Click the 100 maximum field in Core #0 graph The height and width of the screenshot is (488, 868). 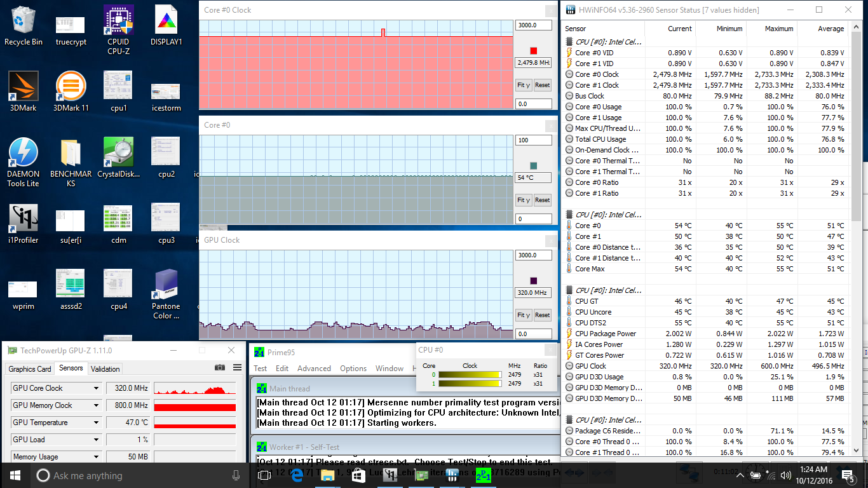(534, 140)
